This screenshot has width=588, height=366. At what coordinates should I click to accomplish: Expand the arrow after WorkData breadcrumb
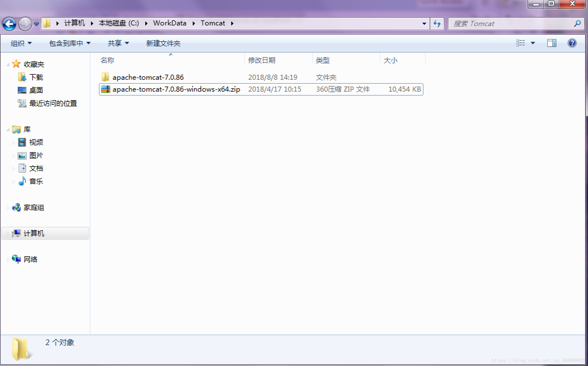point(194,23)
